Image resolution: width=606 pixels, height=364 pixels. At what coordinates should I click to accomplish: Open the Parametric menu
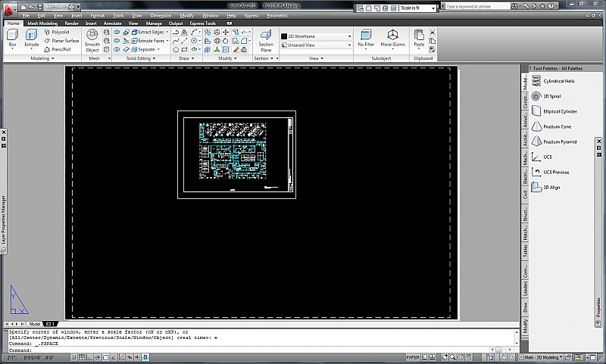277,16
